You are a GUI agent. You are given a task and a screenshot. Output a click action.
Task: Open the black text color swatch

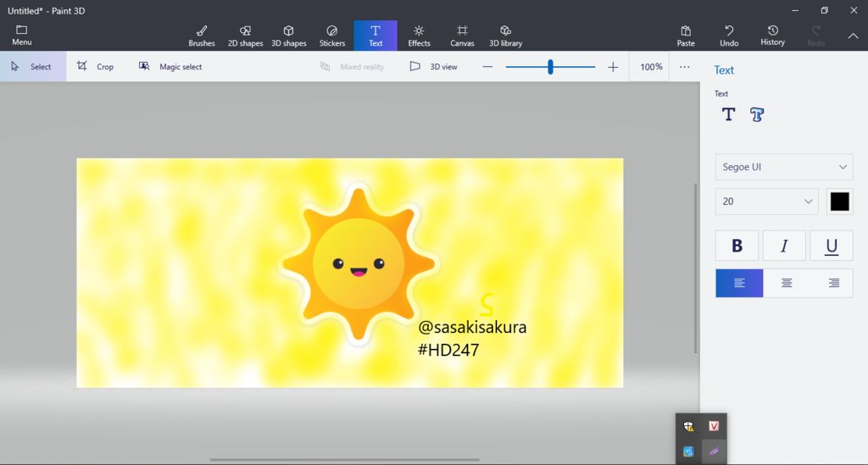click(x=839, y=202)
